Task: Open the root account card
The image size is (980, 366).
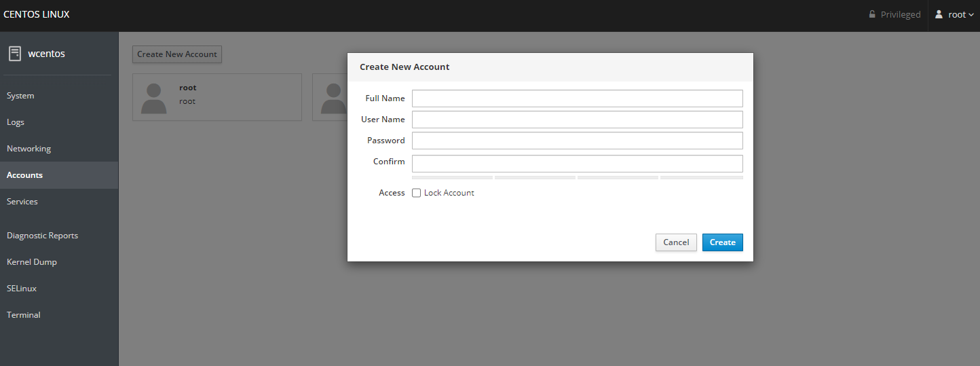Action: pyautogui.click(x=217, y=97)
